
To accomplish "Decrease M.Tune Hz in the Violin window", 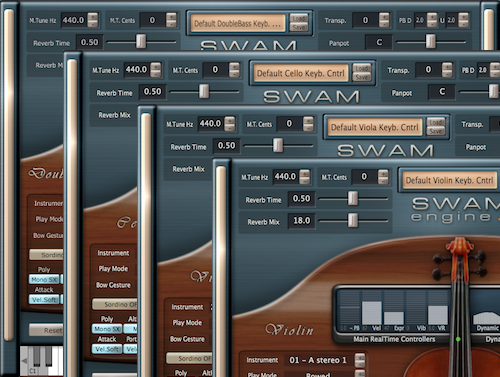I will (x=305, y=181).
